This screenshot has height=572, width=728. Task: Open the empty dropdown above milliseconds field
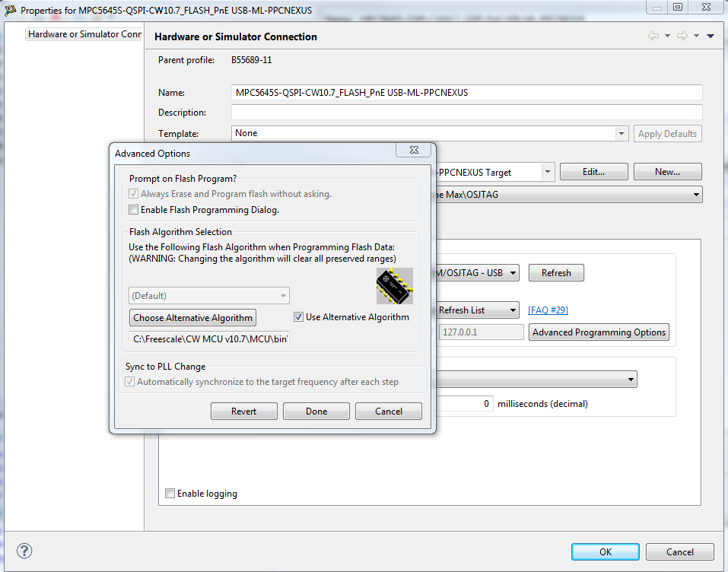click(536, 380)
